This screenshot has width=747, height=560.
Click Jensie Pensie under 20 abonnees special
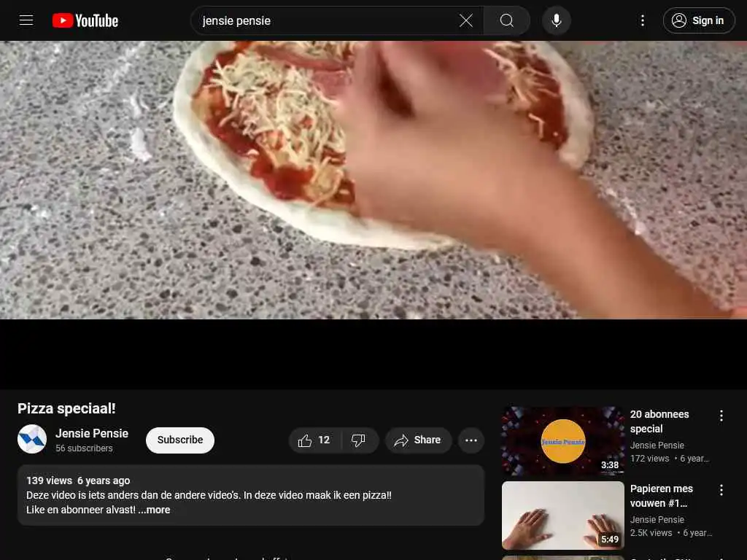click(657, 446)
